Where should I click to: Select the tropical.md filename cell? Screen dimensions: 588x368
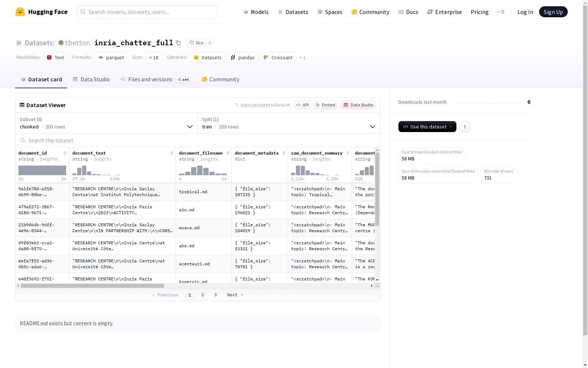[204, 192]
